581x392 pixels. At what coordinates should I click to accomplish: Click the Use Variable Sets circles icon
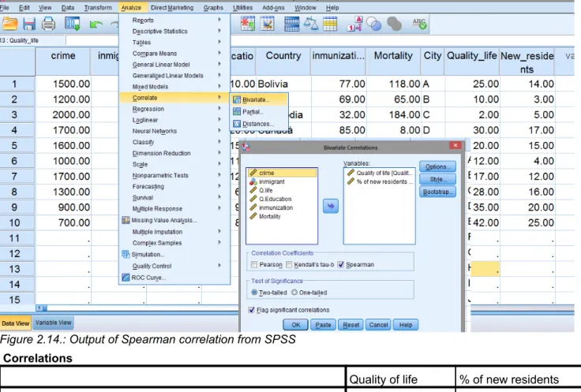coord(374,24)
